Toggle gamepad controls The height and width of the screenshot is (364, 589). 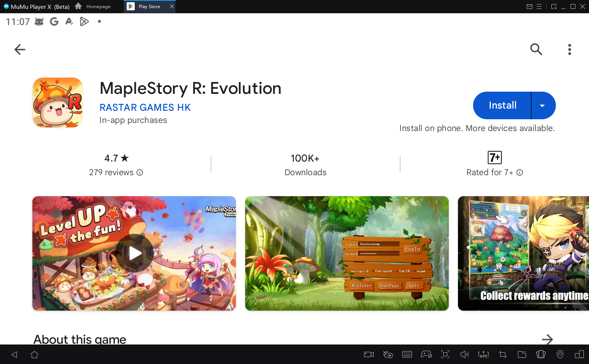pos(426,354)
